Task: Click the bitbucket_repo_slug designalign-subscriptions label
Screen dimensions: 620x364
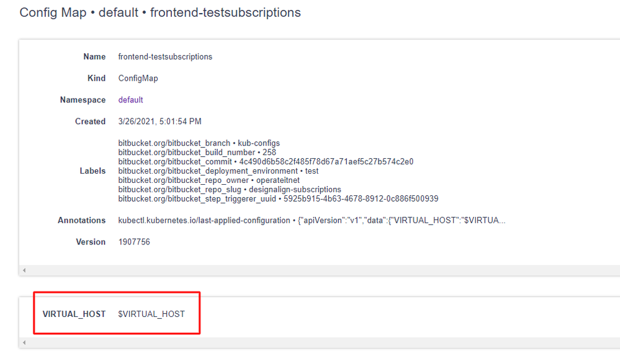Action: [x=230, y=189]
